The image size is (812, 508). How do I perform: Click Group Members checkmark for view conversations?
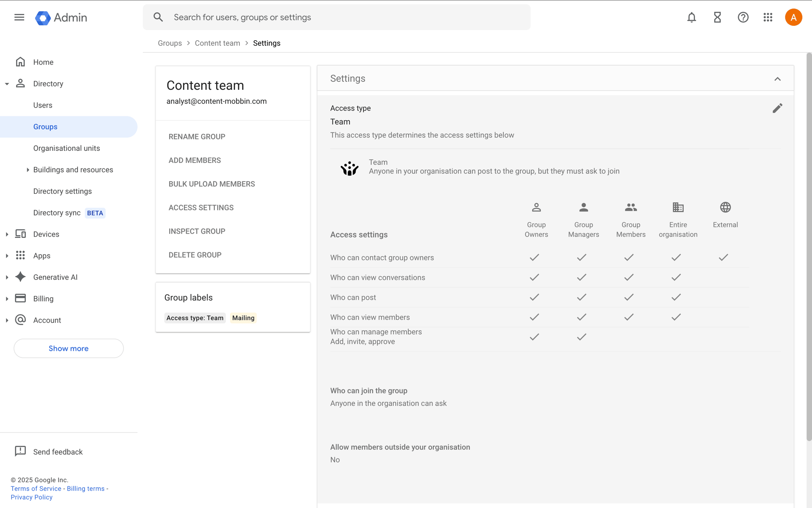coord(629,277)
